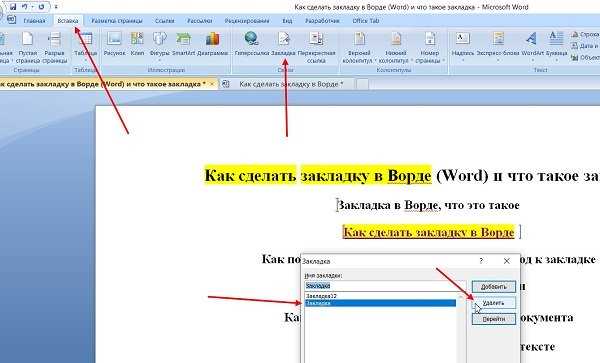Insert a SmartArt graphic

[x=183, y=45]
